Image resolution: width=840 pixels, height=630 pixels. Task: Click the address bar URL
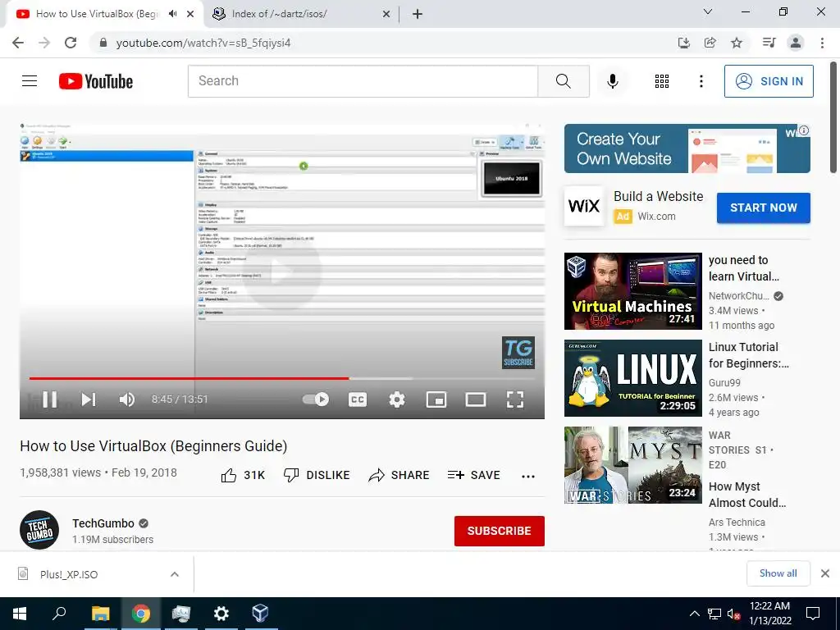[x=203, y=43]
